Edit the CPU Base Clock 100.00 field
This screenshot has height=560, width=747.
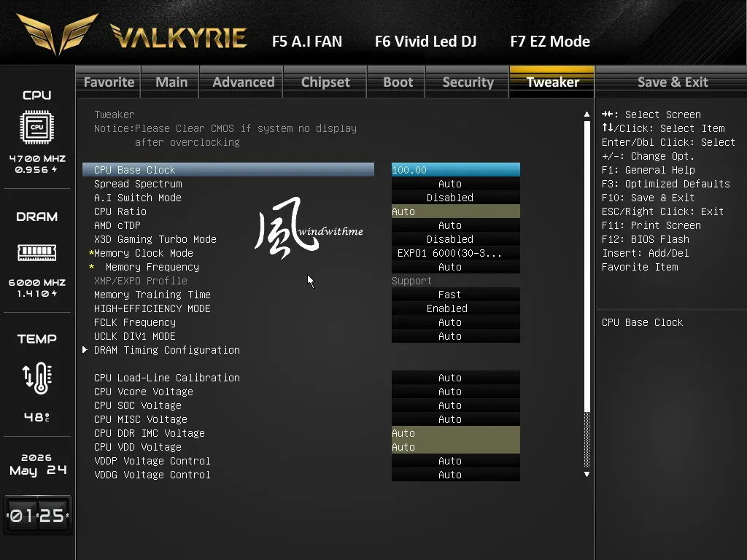coord(455,170)
